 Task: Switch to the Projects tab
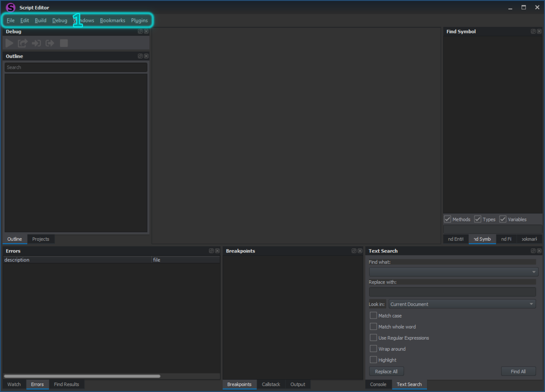pos(40,239)
